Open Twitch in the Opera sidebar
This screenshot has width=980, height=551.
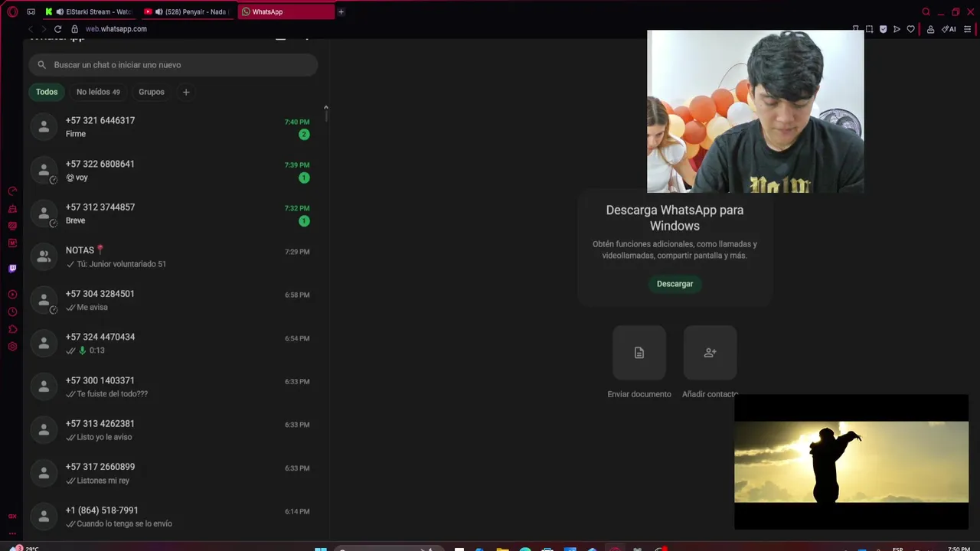pos(12,269)
